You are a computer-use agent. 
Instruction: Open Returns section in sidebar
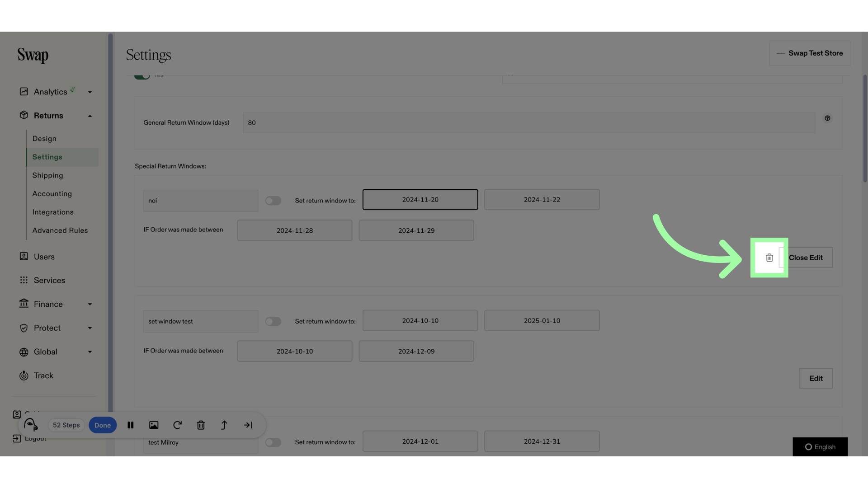pyautogui.click(x=48, y=116)
